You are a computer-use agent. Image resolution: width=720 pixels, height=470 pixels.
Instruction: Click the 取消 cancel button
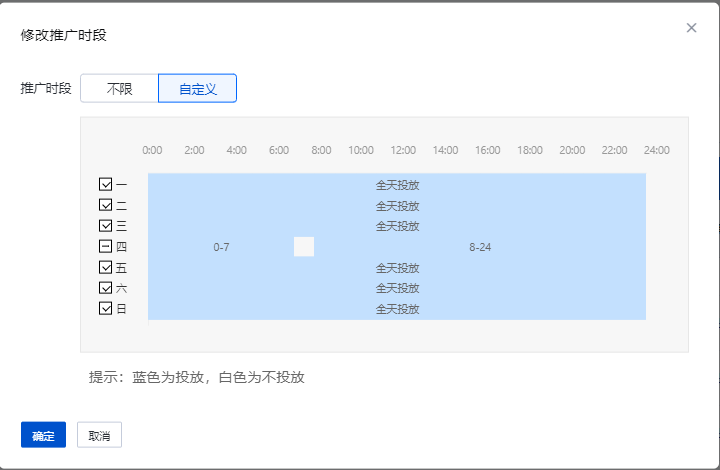[x=99, y=435]
